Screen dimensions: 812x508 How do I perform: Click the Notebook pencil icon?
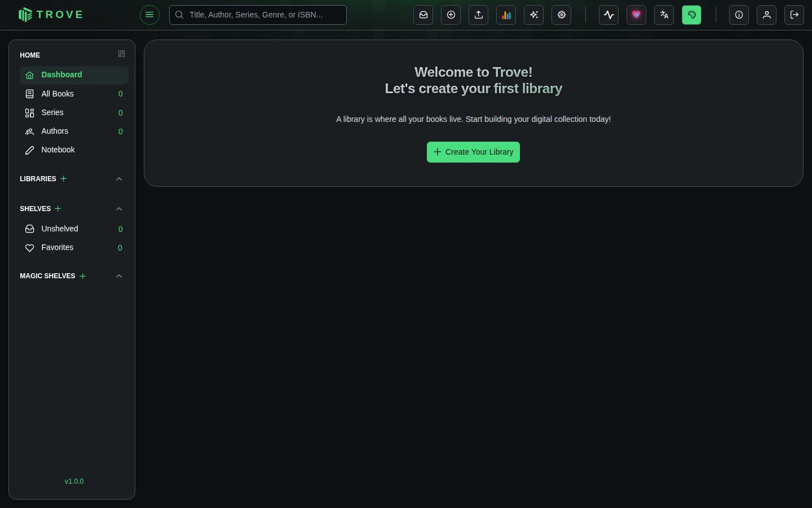[30, 150]
